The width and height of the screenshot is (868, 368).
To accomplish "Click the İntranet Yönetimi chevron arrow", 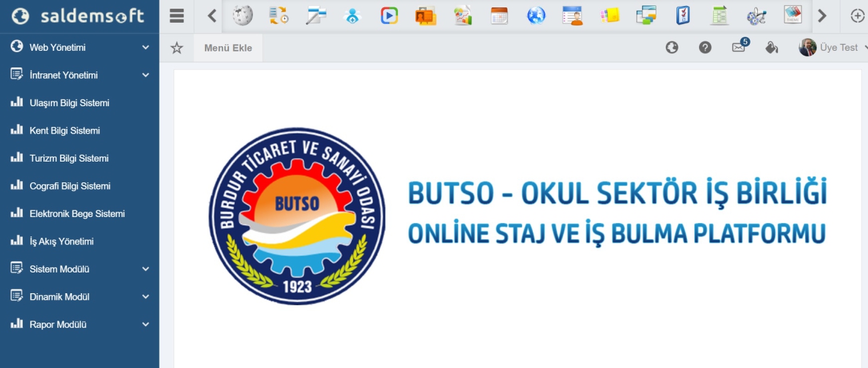I will pos(146,75).
